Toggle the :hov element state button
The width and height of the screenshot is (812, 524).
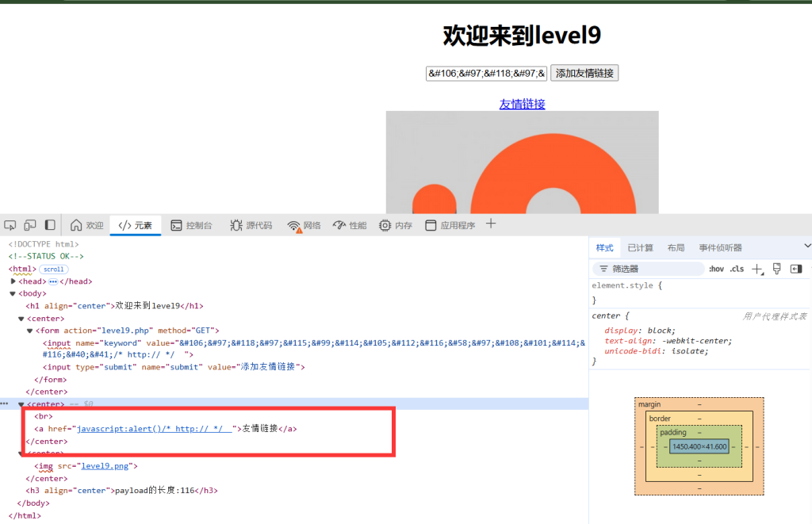716,269
